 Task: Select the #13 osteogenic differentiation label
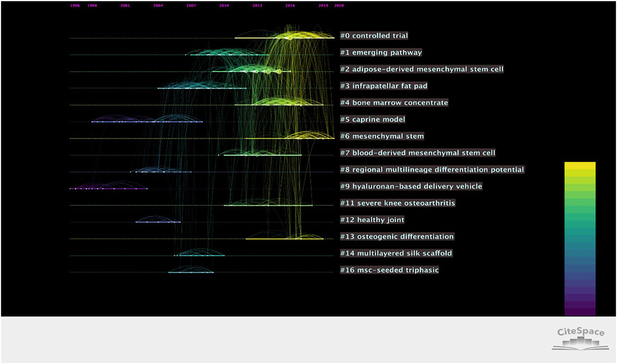tap(397, 237)
